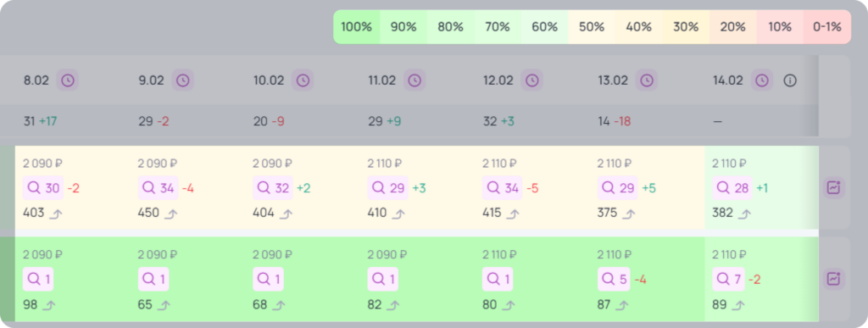
Task: Select the 100% legend color swatch
Action: (357, 26)
